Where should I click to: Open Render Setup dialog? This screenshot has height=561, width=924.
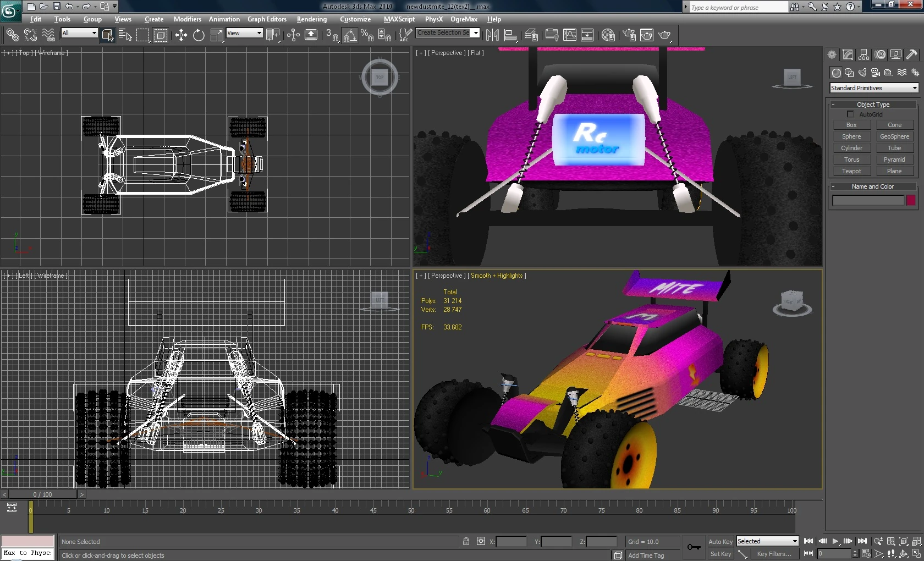click(x=629, y=35)
